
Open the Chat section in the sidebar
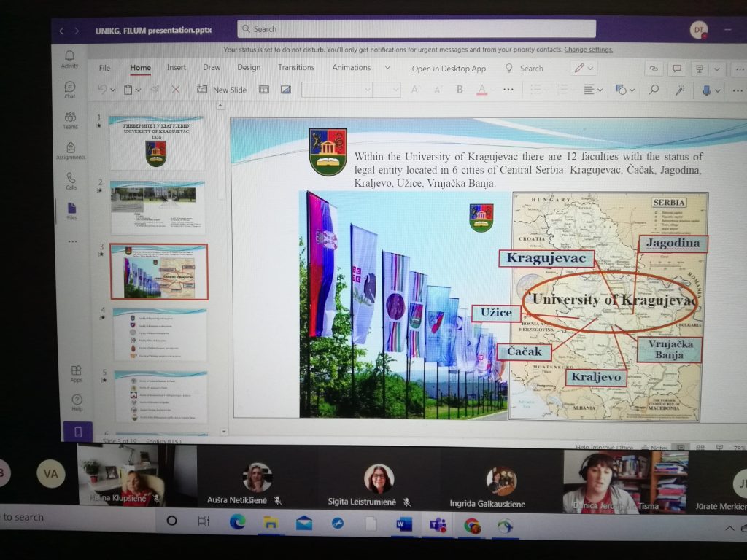tap(69, 90)
